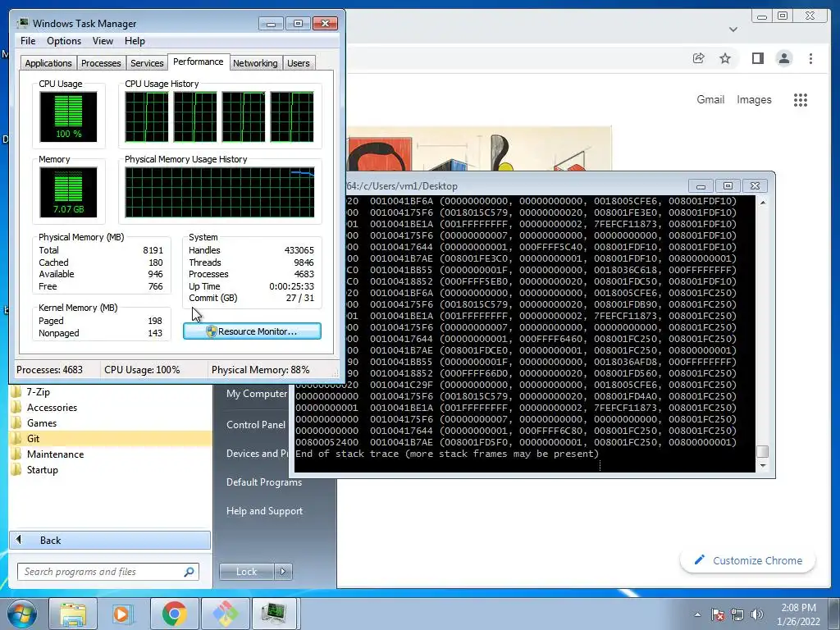Switch to the Services tab
Screen dimensions: 840x630
[x=147, y=63]
